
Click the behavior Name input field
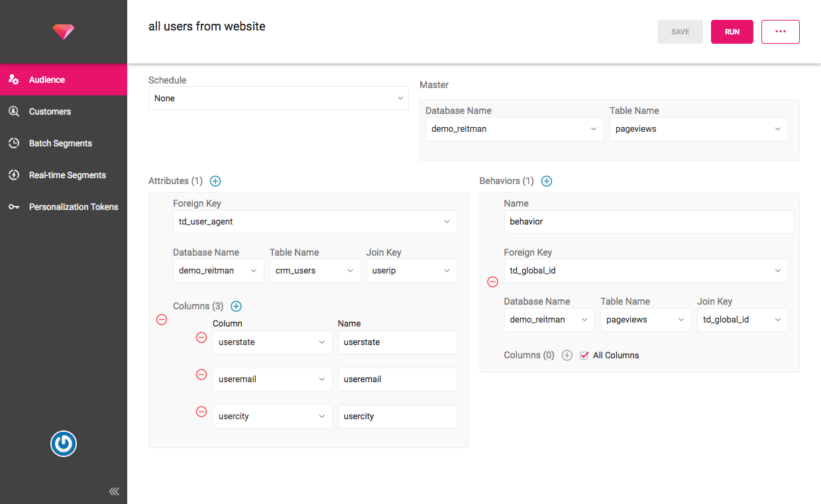(648, 222)
